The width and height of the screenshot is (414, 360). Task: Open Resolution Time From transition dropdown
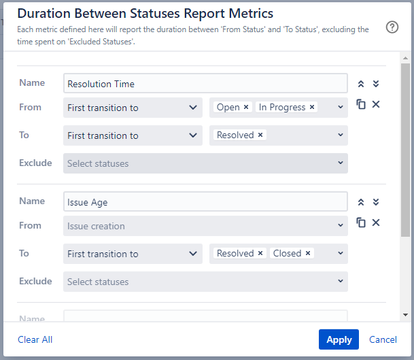(x=133, y=108)
